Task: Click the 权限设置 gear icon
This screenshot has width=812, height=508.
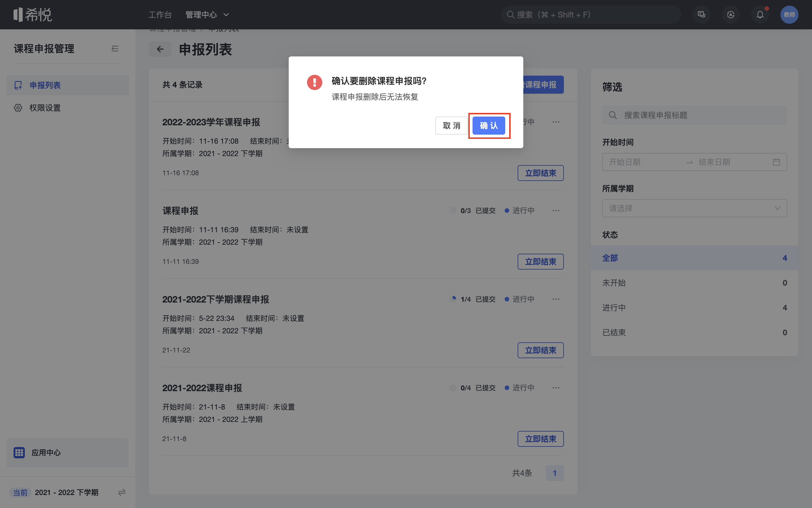Action: 18,108
